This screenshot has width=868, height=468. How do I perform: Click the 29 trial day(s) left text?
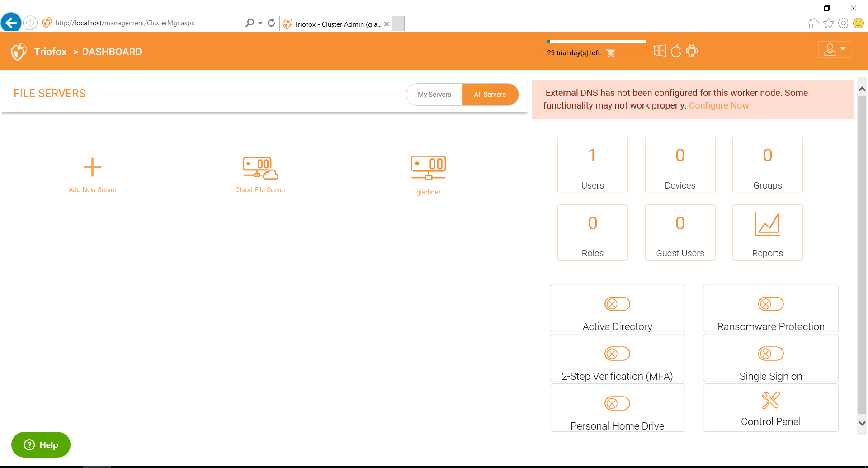click(x=574, y=53)
